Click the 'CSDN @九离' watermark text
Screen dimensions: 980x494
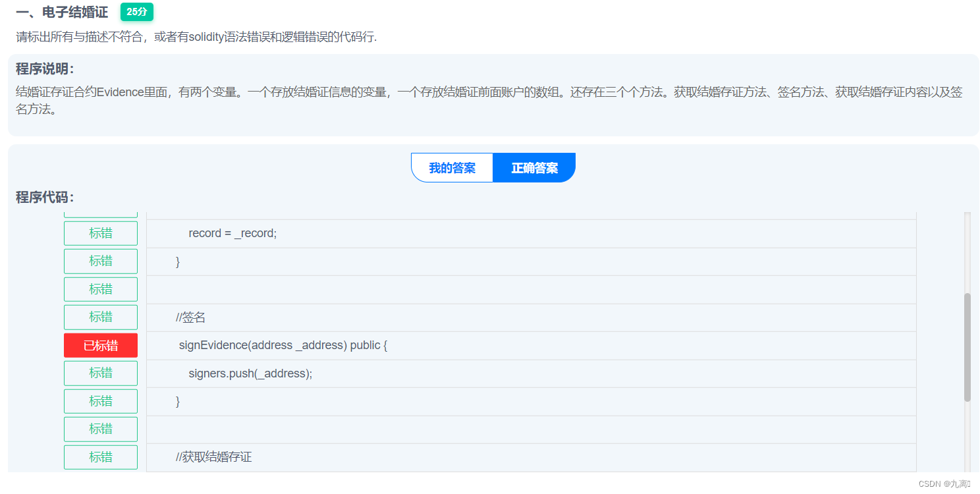coord(944,483)
